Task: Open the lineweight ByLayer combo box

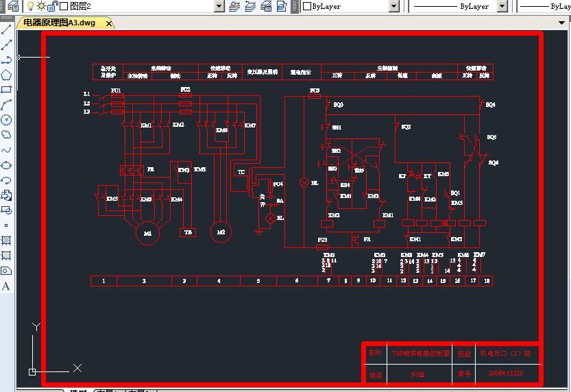Action: click(544, 6)
